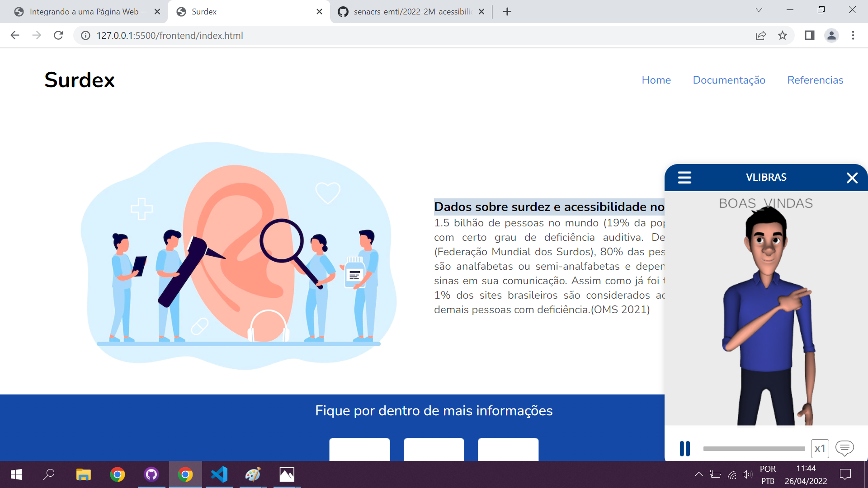This screenshot has width=868, height=488.
Task: Switch to Integrando a uma Página Web tab
Action: (84, 12)
